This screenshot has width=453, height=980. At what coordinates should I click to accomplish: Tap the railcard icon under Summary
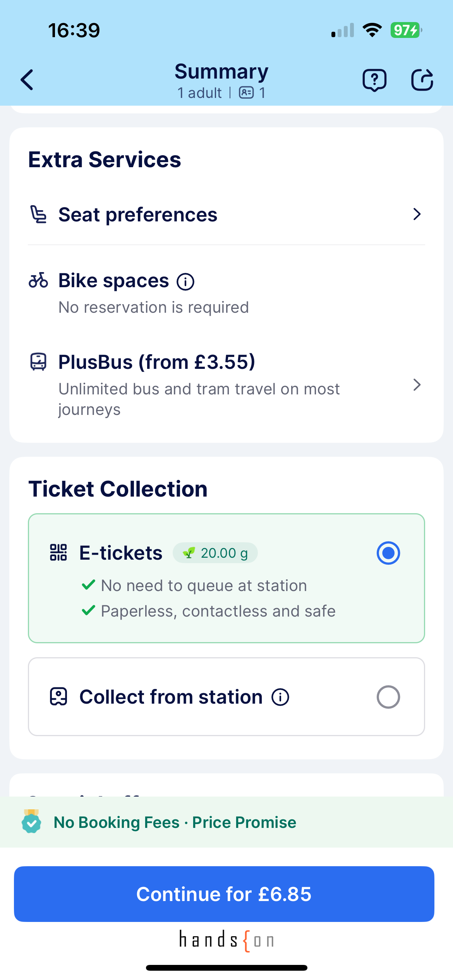coord(246,93)
